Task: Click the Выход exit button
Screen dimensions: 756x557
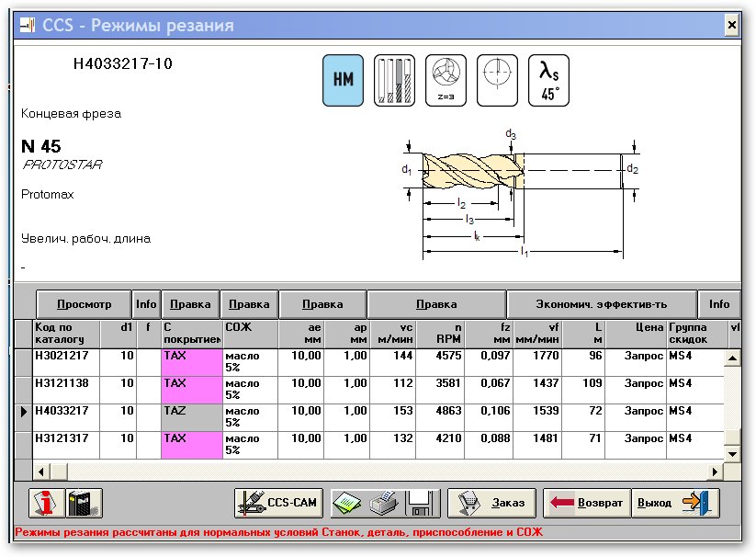Action: point(675,503)
